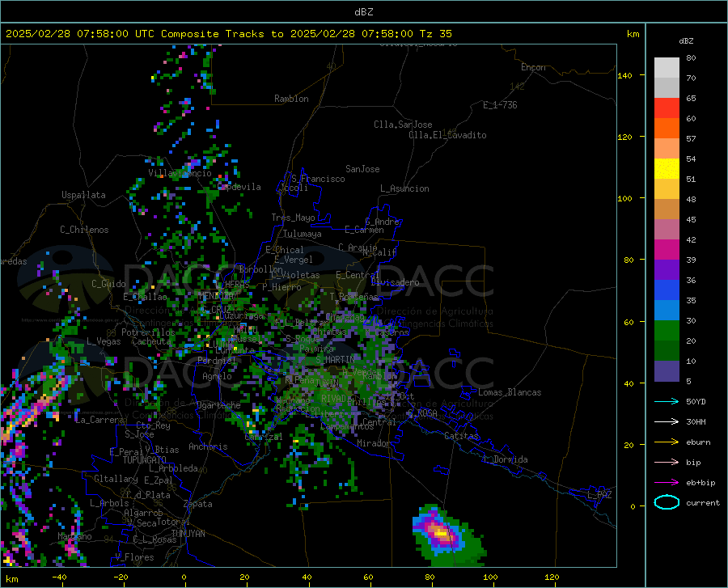Click the 'S_Francisco' map label
Image resolution: width=728 pixels, height=588 pixels.
318,179
